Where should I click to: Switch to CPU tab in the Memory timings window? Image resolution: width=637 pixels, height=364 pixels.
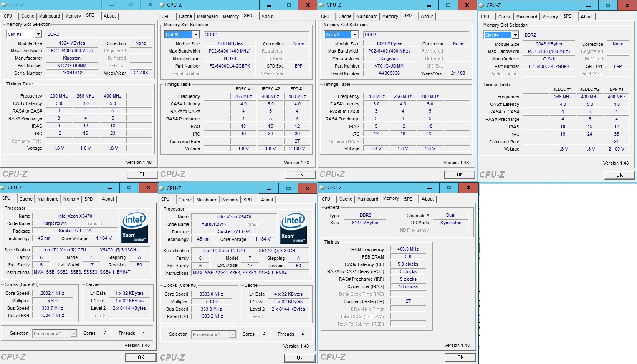326,199
